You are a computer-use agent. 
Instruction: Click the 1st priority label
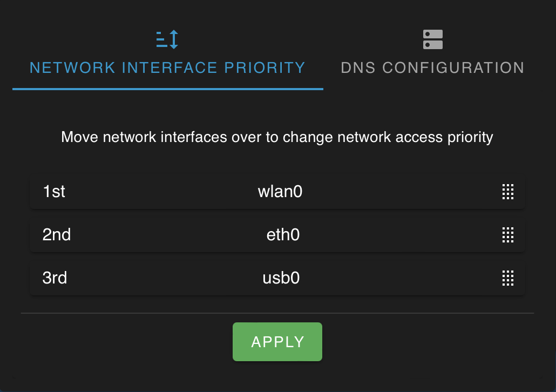[x=53, y=192]
